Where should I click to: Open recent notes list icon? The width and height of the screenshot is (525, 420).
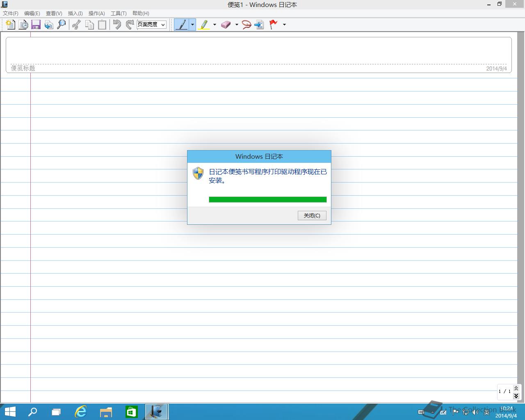[23, 25]
